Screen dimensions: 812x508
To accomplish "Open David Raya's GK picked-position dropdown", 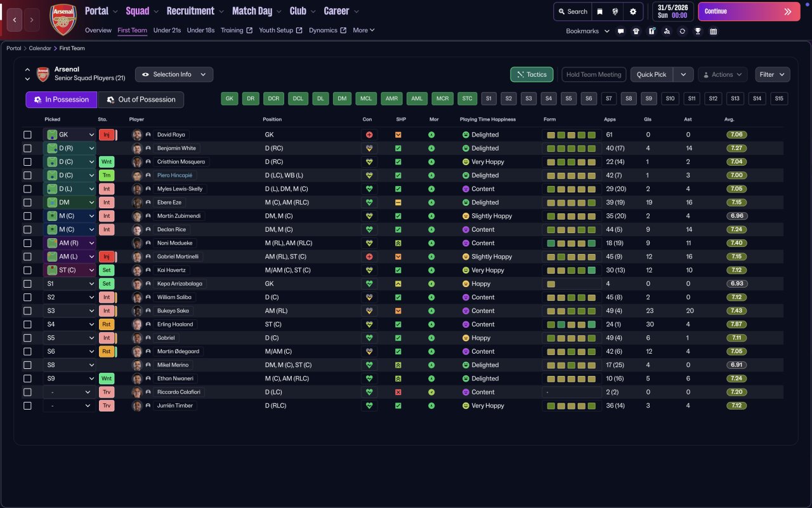I will [x=70, y=135].
